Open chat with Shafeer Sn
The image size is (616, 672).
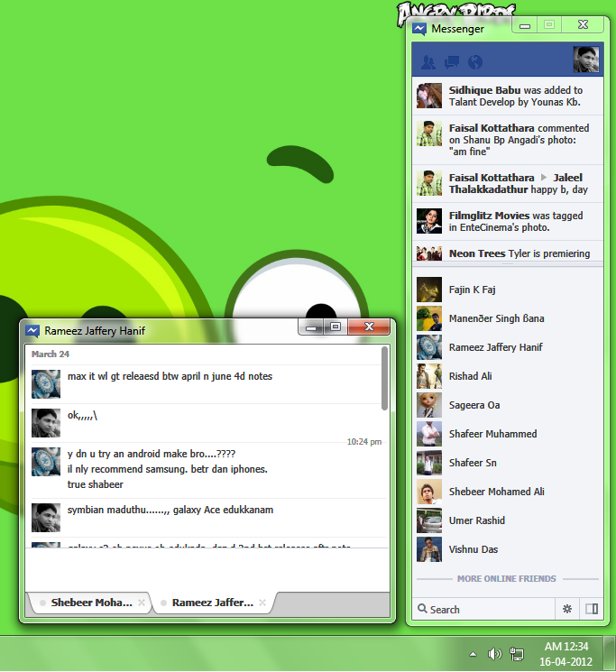508,463
